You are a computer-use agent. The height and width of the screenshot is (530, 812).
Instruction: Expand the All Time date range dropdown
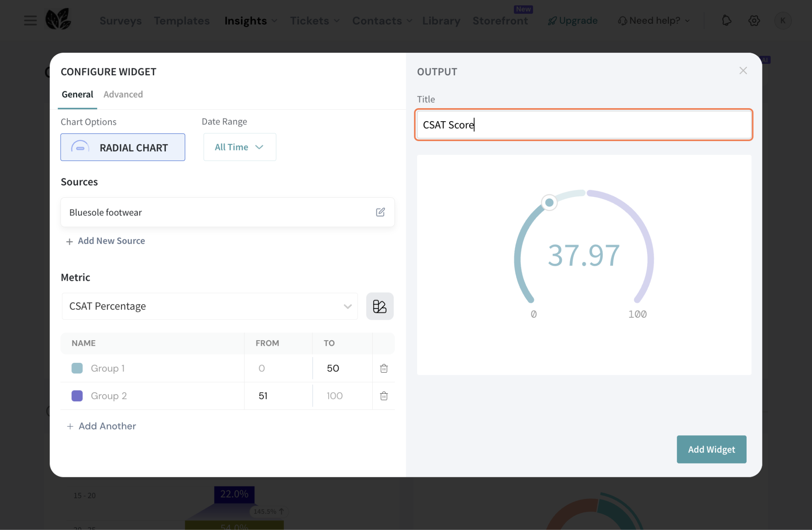pyautogui.click(x=239, y=147)
